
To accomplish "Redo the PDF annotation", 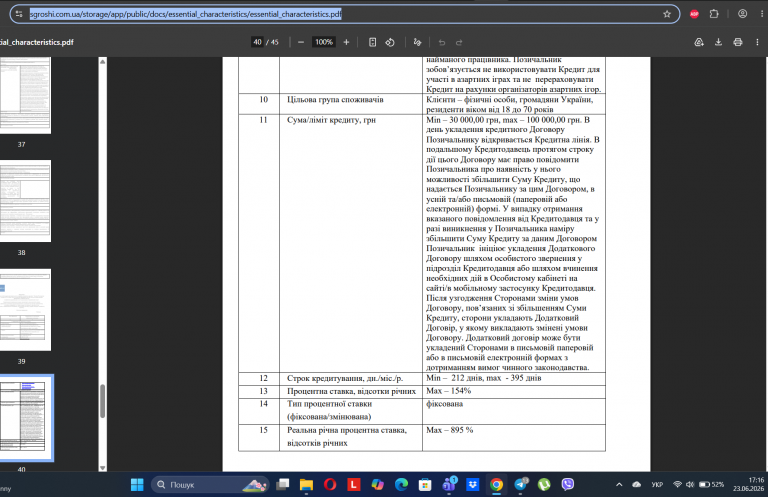I will pos(459,42).
